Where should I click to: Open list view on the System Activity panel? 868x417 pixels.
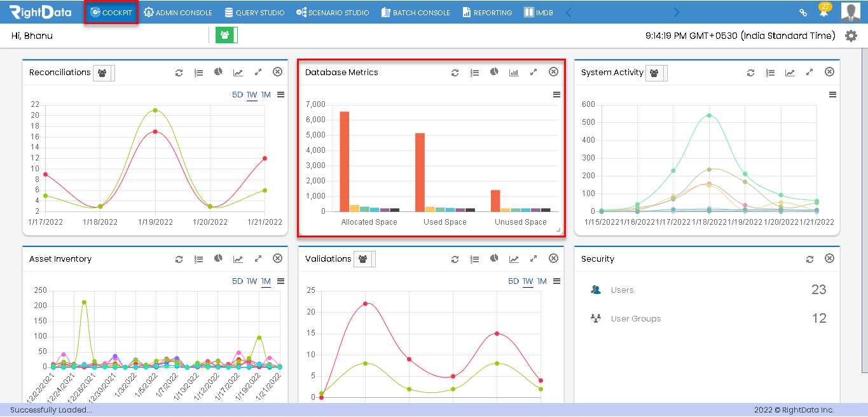point(770,73)
